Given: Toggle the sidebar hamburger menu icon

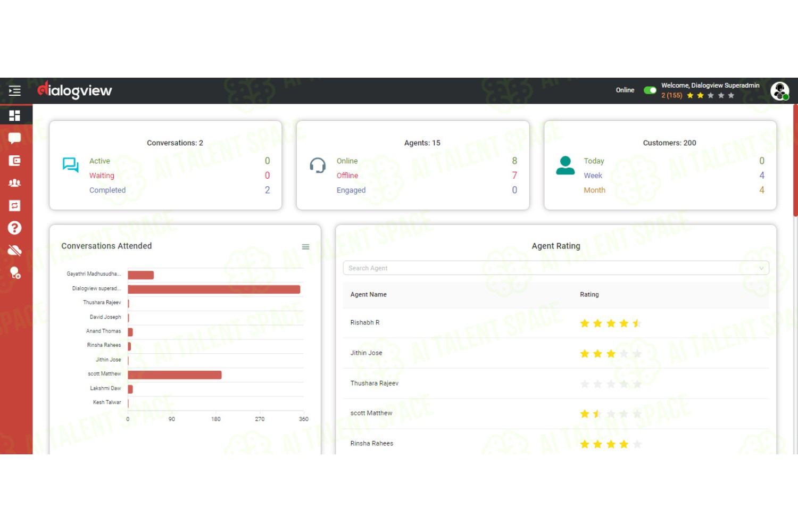Looking at the screenshot, I should pos(15,91).
